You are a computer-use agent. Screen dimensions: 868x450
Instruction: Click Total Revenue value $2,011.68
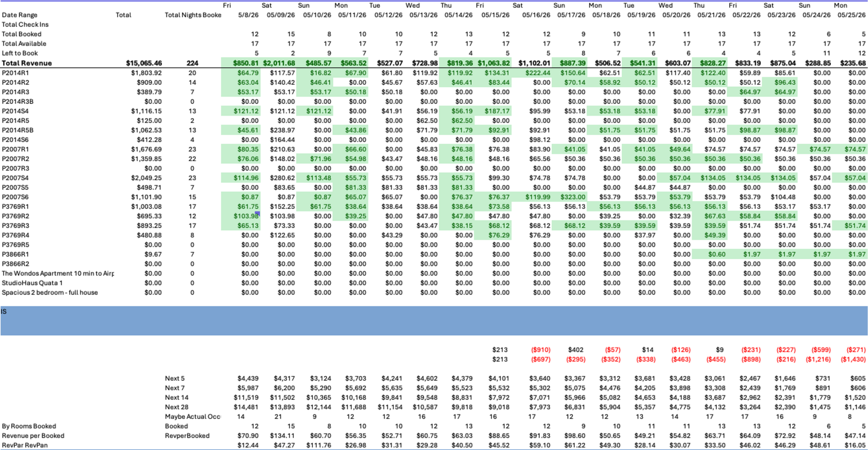(x=279, y=63)
